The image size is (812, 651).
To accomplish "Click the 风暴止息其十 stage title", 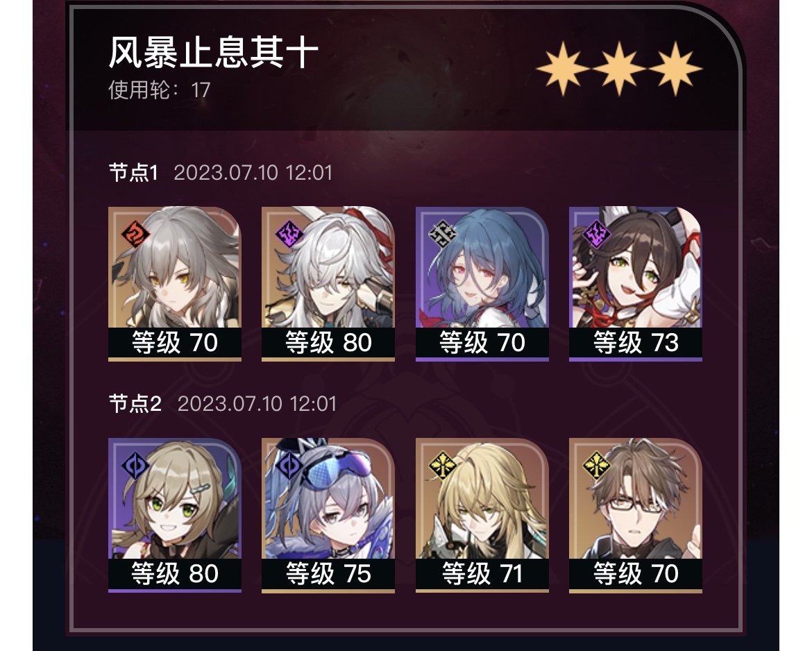I will tap(213, 52).
